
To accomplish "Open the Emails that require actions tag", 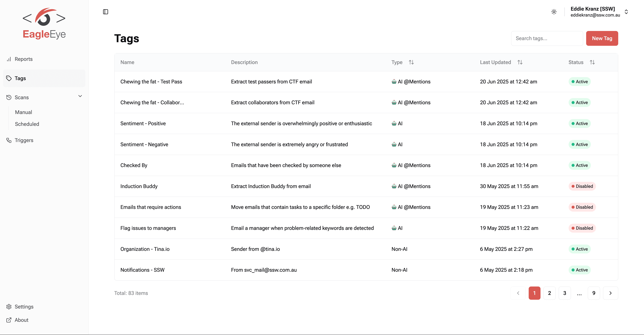I will (x=150, y=207).
